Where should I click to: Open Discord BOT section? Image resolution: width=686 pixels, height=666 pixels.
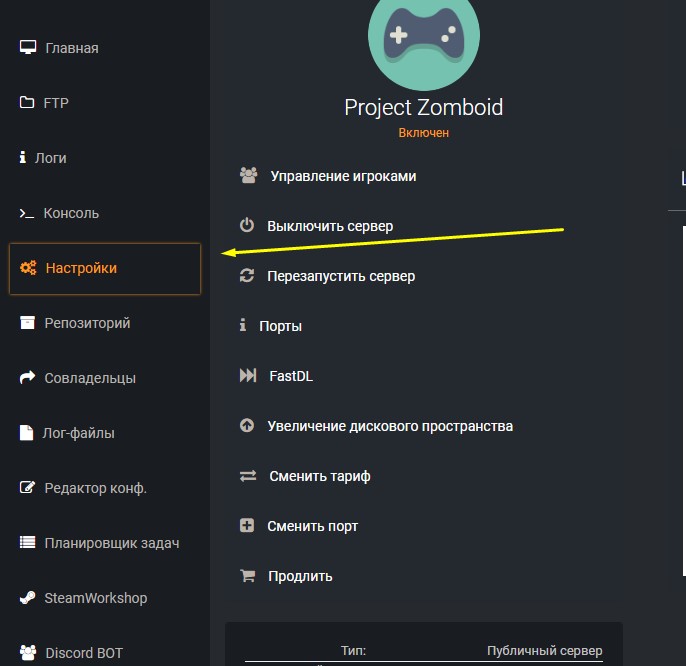point(71,653)
